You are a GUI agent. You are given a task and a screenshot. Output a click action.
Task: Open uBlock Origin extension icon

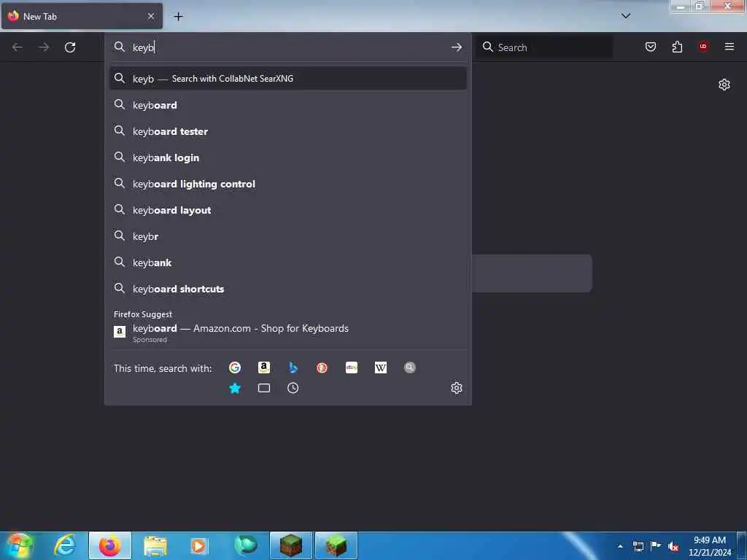point(703,47)
